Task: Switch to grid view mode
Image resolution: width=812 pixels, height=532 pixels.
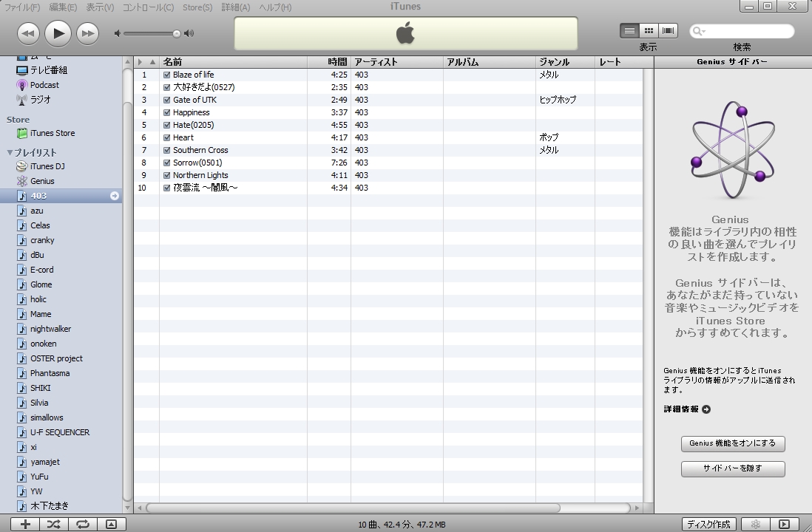Action: 649,31
